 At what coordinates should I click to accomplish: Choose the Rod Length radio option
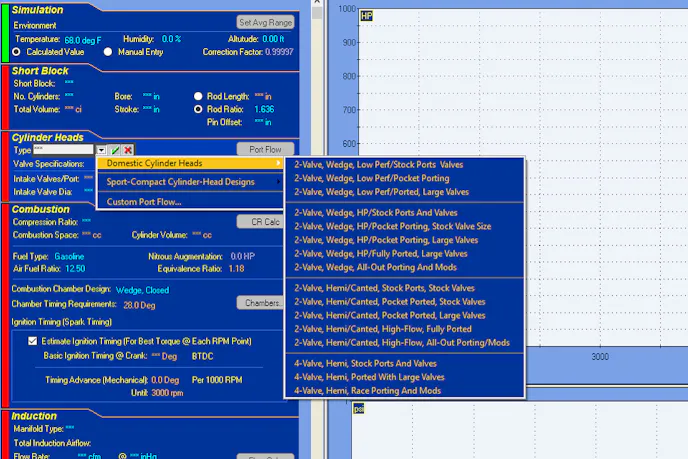pos(198,96)
